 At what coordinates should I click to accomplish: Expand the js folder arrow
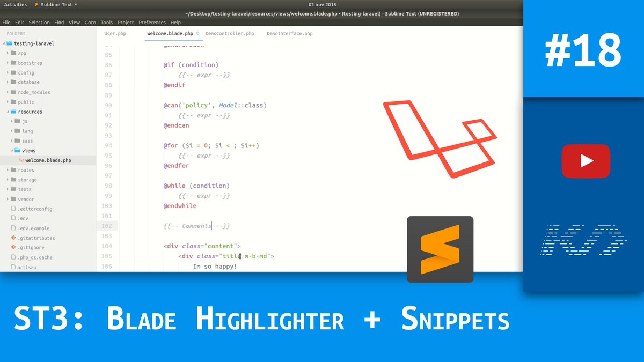coord(12,121)
